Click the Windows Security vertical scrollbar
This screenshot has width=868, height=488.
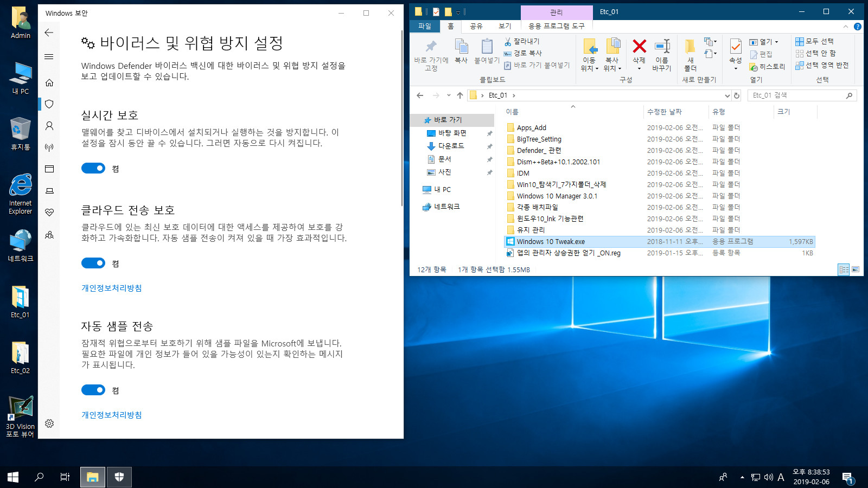(x=401, y=119)
